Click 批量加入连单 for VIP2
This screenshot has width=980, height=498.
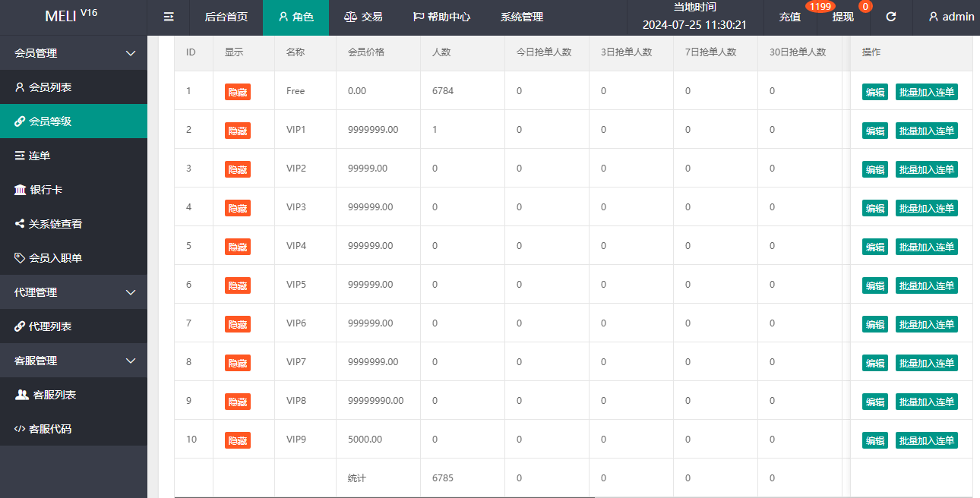pos(927,169)
